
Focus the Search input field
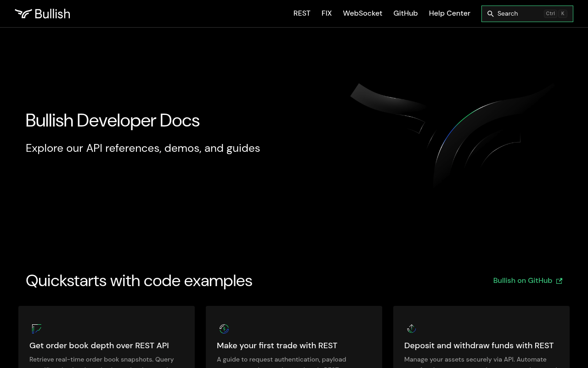pyautogui.click(x=527, y=14)
